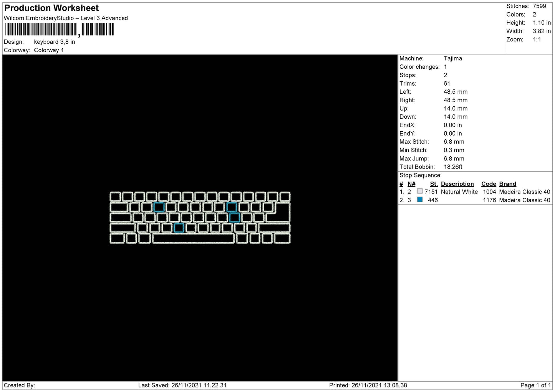
Task: Click the blue thread 1176 color swatch
Action: [420, 200]
